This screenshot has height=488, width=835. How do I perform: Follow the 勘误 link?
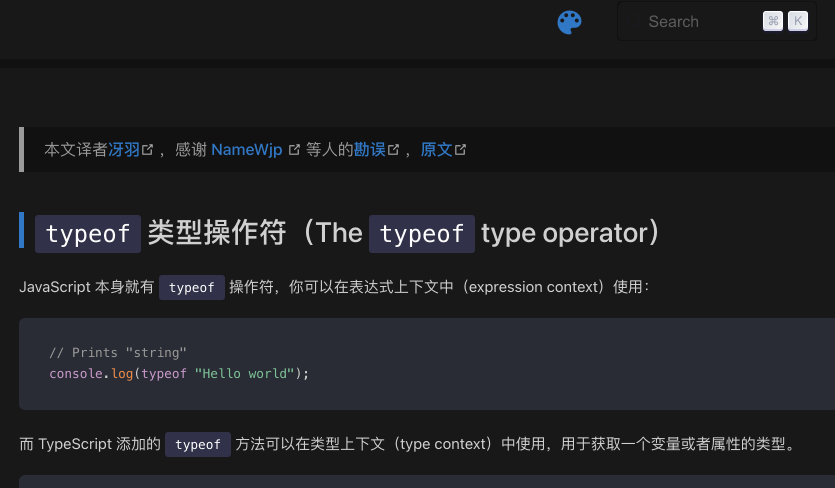[x=369, y=150]
